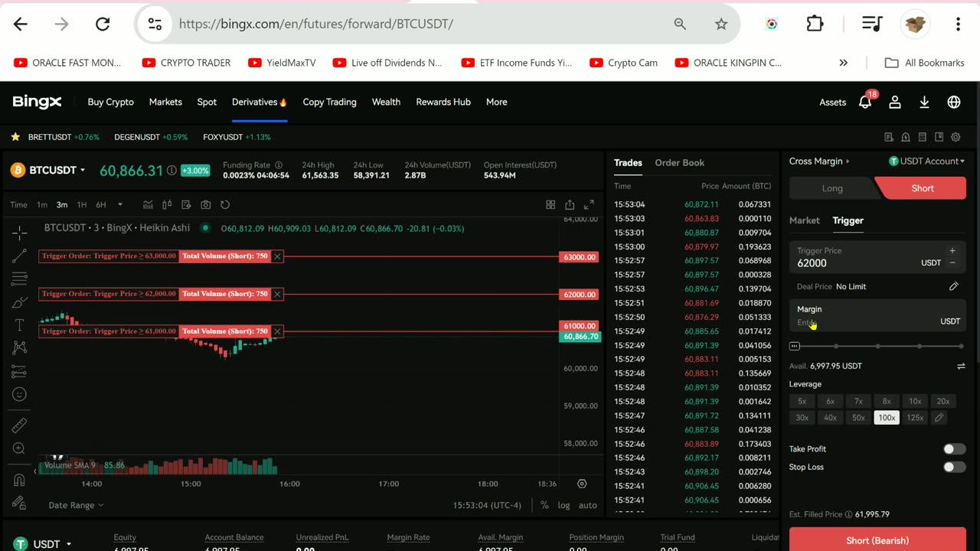Select the ruler measure tool
This screenshot has height=551, width=980.
(x=20, y=425)
